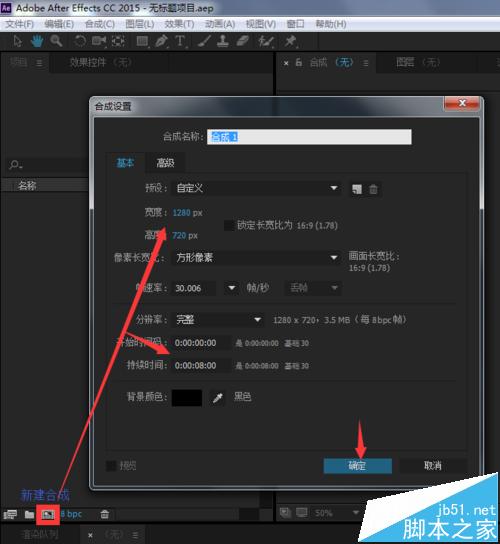500x544 pixels.
Task: Delete selected project items with trash icon
Action: 105,514
